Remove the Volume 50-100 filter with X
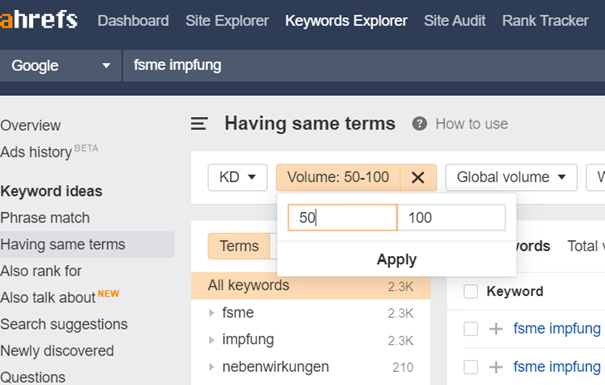605x385 pixels. point(418,177)
